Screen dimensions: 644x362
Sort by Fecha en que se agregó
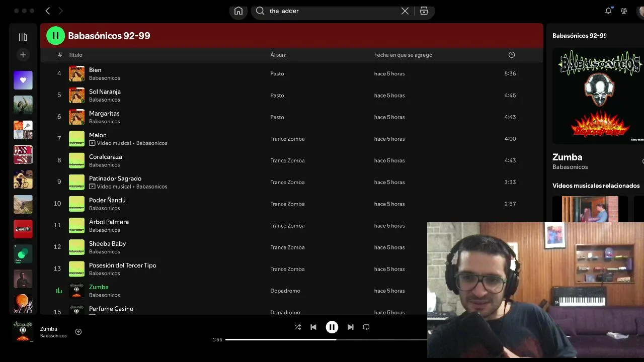pyautogui.click(x=403, y=55)
